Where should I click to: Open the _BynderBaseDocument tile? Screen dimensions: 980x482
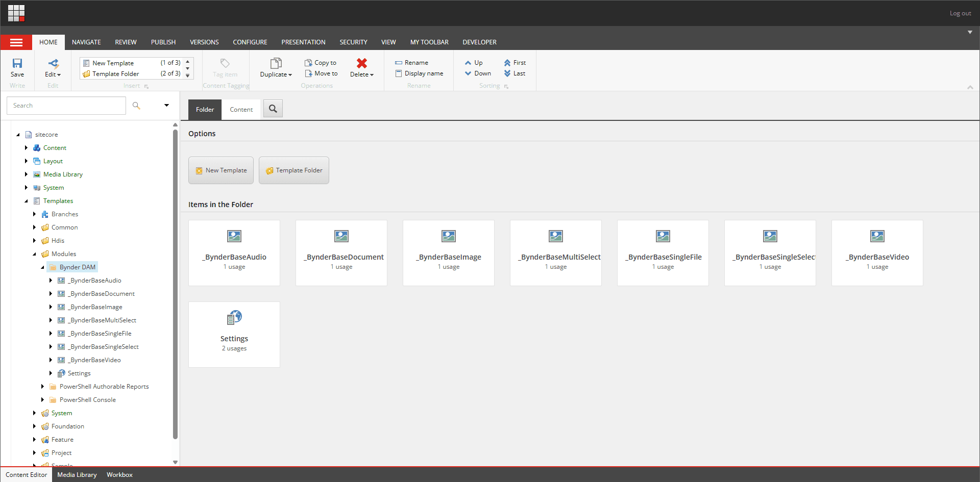pos(341,253)
